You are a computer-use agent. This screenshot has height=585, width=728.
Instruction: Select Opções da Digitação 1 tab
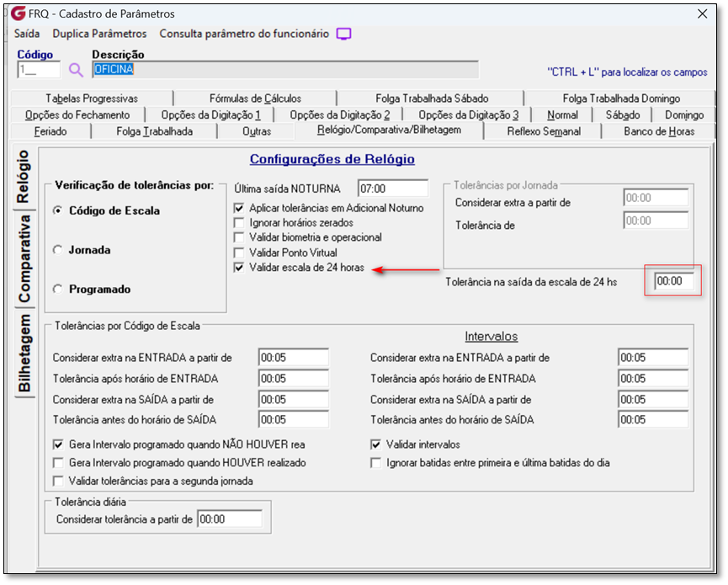pyautogui.click(x=210, y=114)
